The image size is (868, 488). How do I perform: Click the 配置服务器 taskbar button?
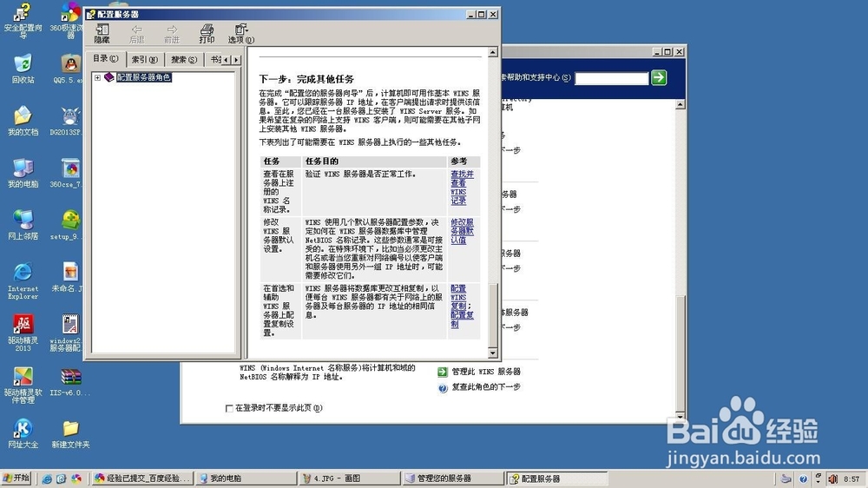(556, 478)
